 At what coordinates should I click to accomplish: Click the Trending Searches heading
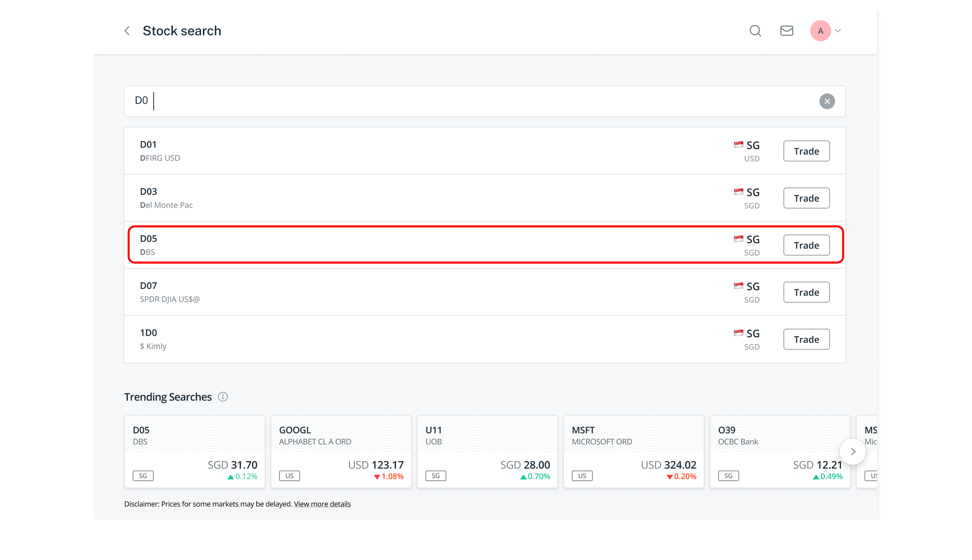point(168,397)
